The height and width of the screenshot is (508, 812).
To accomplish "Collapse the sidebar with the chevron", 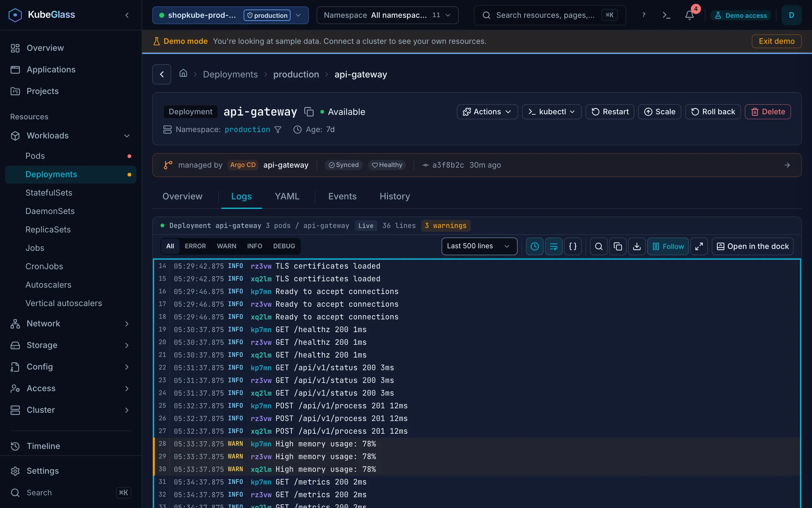I will [x=127, y=15].
